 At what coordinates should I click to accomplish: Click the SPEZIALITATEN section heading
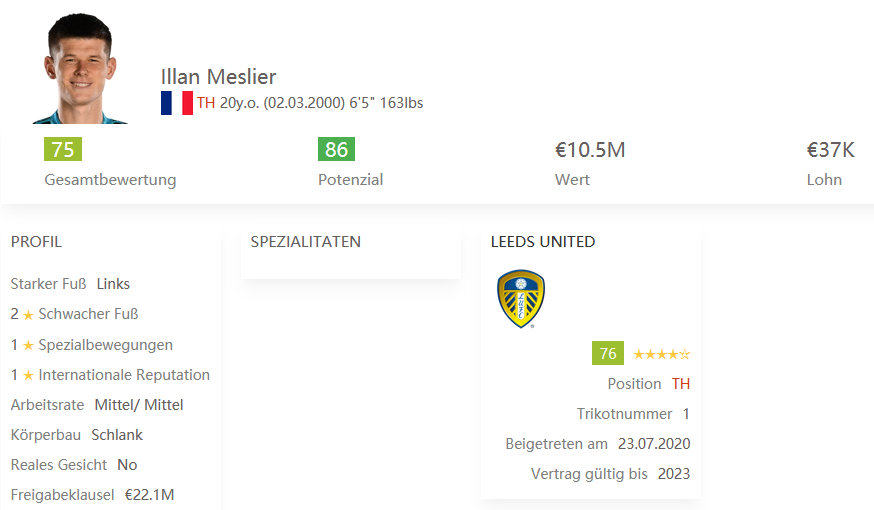[x=305, y=242]
